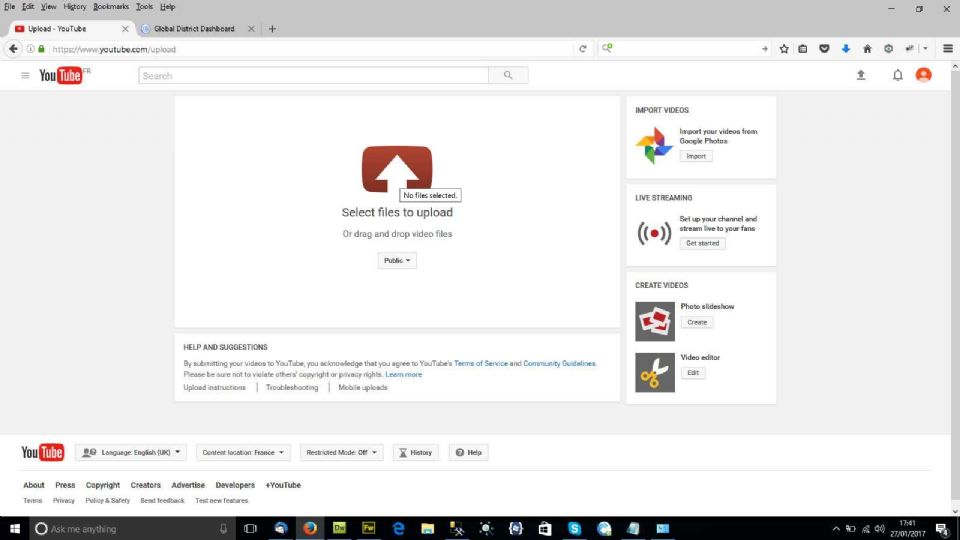The width and height of the screenshot is (960, 540).
Task: Focus the YouTube search field
Action: [313, 75]
